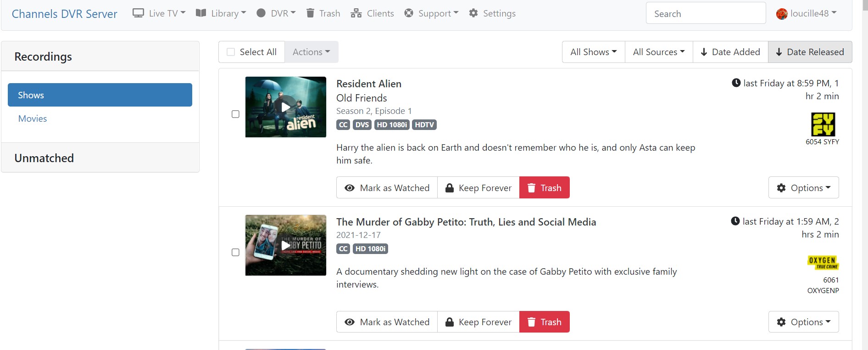This screenshot has height=350, width=868.
Task: Open the Settings gear page
Action: (x=492, y=13)
